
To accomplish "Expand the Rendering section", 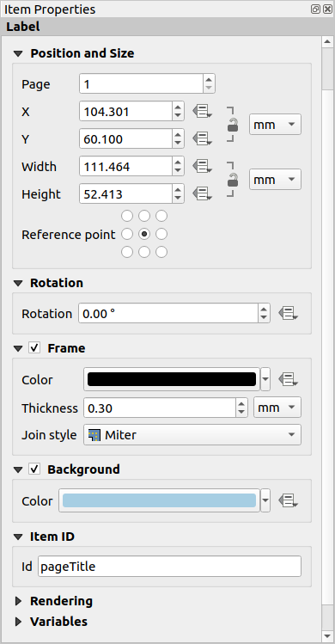I will pos(18,601).
